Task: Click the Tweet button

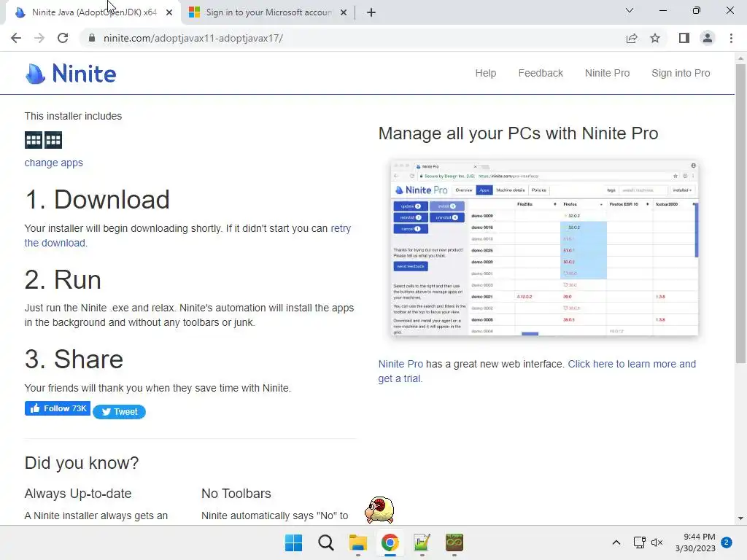Action: pos(119,412)
